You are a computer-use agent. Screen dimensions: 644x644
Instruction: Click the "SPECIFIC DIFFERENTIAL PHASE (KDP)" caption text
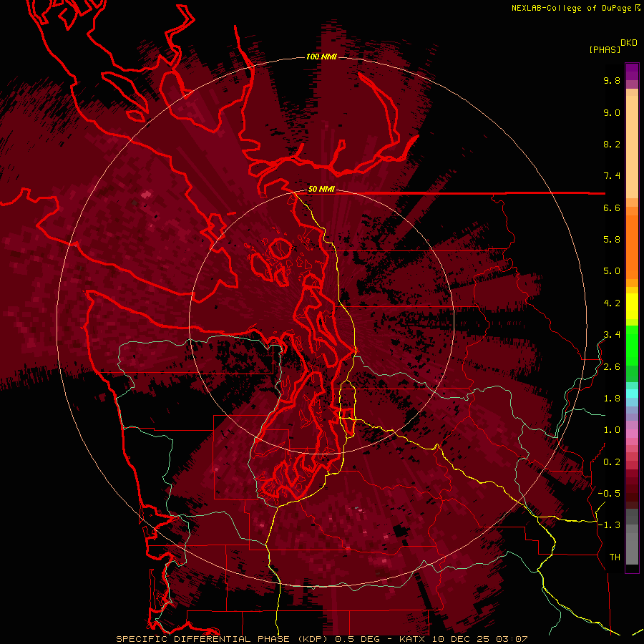point(220,639)
